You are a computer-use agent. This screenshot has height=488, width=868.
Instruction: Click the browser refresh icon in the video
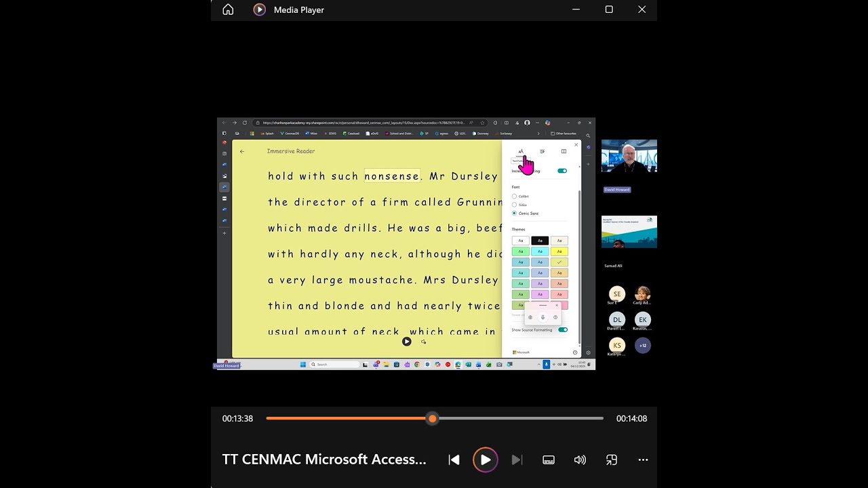pyautogui.click(x=245, y=123)
